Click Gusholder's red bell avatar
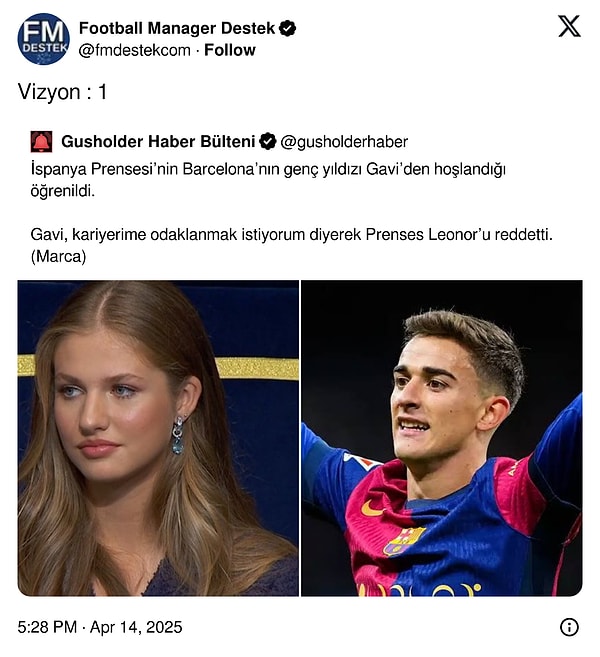Viewport: 600px width, 657px height. pyautogui.click(x=41, y=141)
